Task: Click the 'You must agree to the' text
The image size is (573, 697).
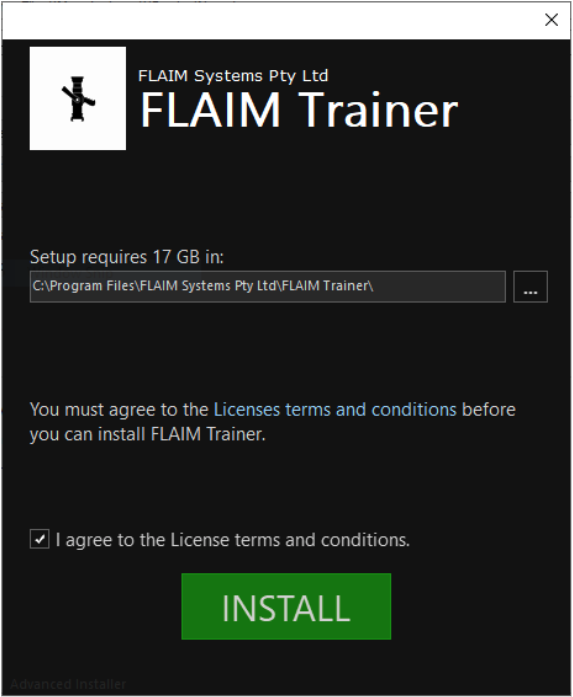Action: [119, 409]
